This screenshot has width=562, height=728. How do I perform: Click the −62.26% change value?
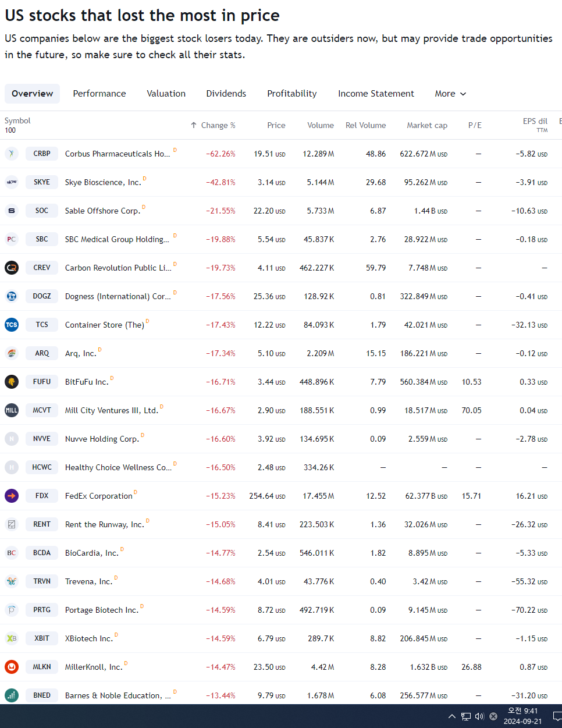click(x=220, y=154)
